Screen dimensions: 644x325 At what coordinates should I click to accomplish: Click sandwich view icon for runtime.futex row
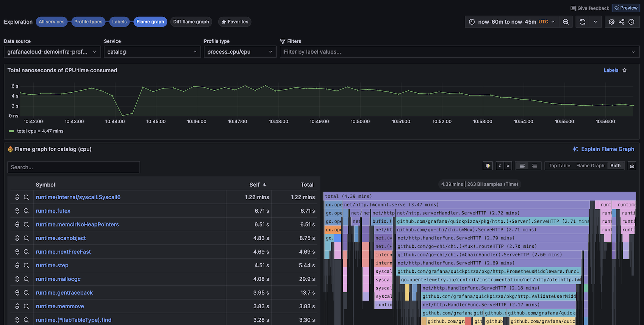(x=17, y=211)
